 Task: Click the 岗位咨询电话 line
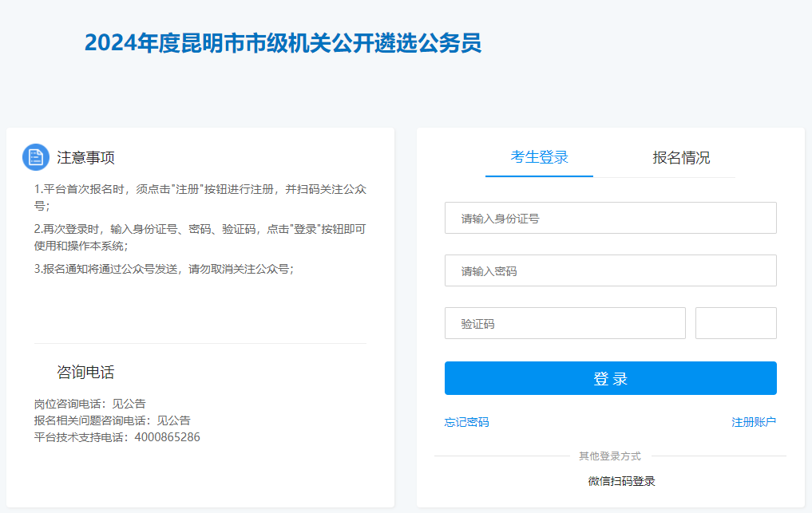pos(89,404)
